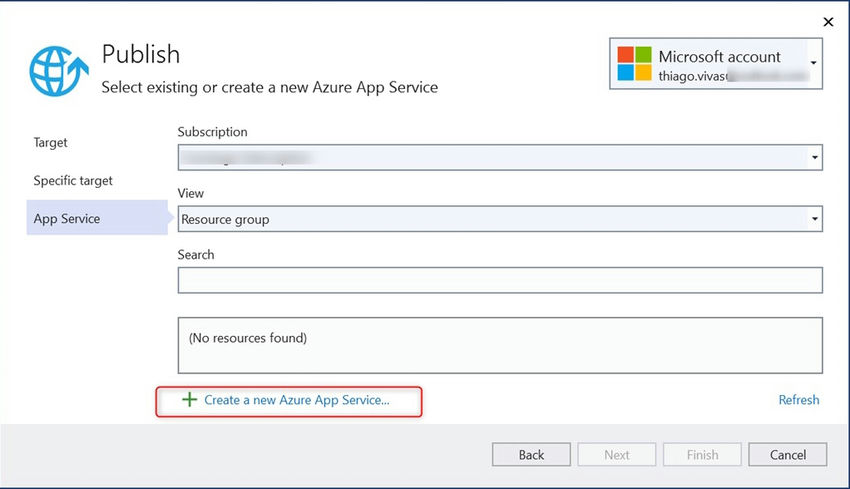Close the Publish dialog window

828,22
